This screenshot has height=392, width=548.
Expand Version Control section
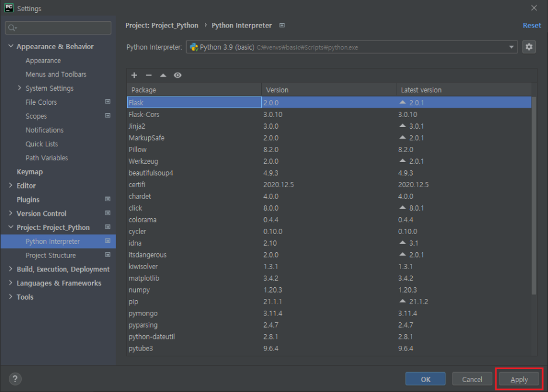coord(11,213)
